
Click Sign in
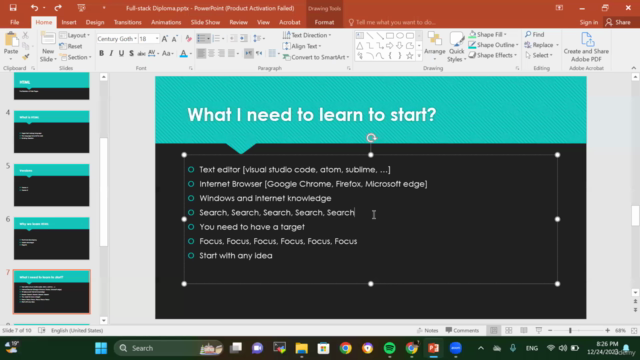click(x=589, y=22)
